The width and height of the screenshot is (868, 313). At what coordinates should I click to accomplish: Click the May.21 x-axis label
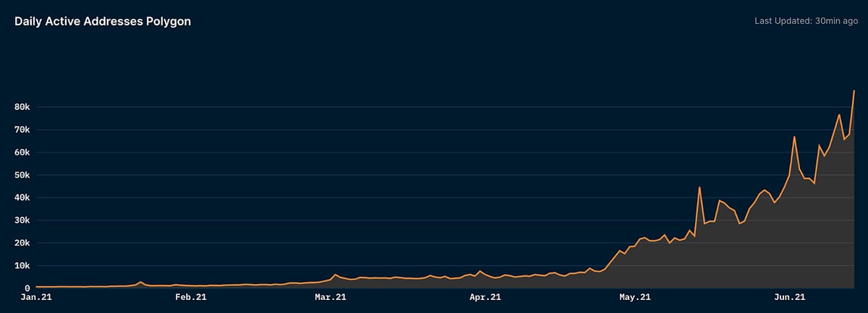(x=636, y=296)
